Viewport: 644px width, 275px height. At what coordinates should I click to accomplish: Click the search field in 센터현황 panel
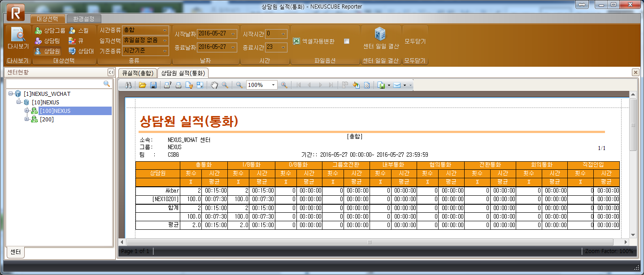point(54,84)
